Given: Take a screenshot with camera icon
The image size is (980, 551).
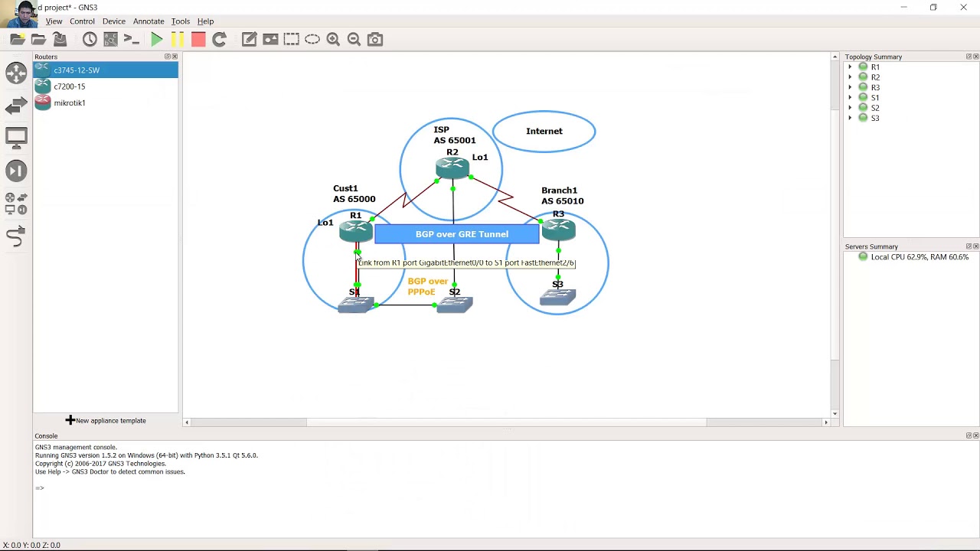Looking at the screenshot, I should (375, 39).
